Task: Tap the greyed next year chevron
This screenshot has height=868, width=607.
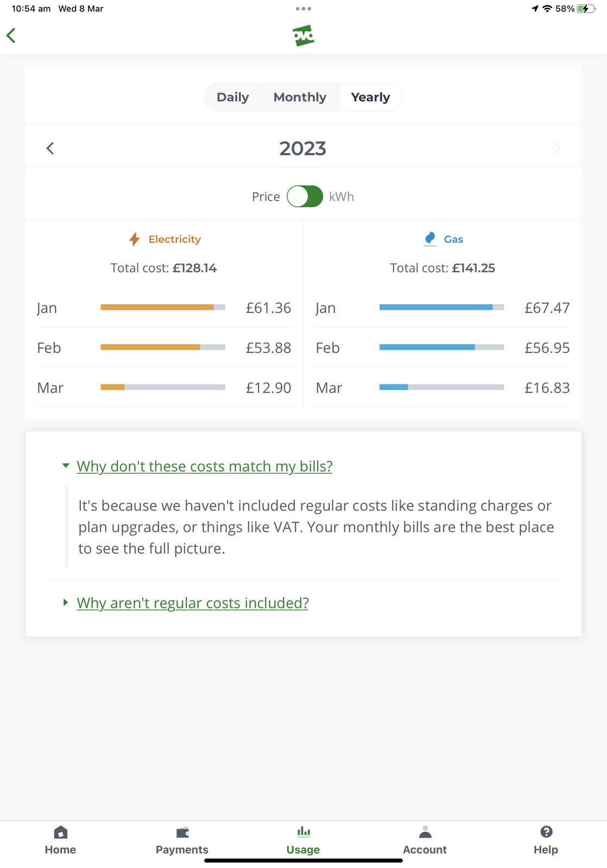Action: point(557,149)
